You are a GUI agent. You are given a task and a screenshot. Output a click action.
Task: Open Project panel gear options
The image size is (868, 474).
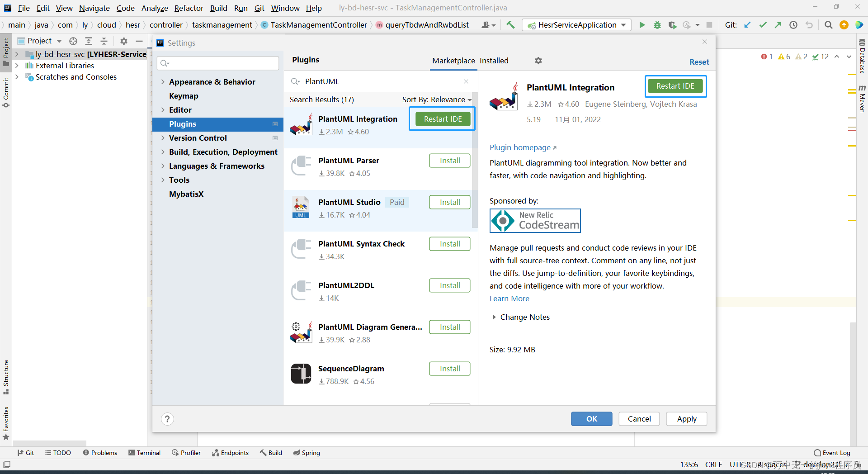(x=124, y=41)
